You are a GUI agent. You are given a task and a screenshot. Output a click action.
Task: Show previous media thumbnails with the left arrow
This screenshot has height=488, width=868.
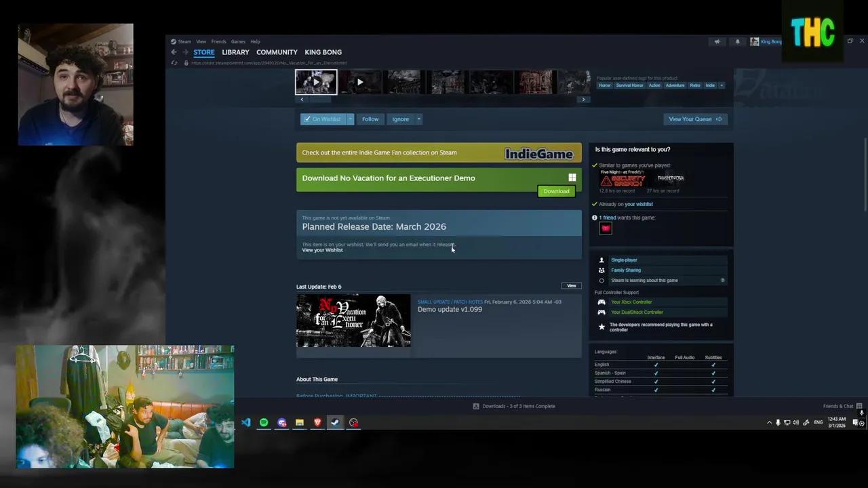pos(302,100)
